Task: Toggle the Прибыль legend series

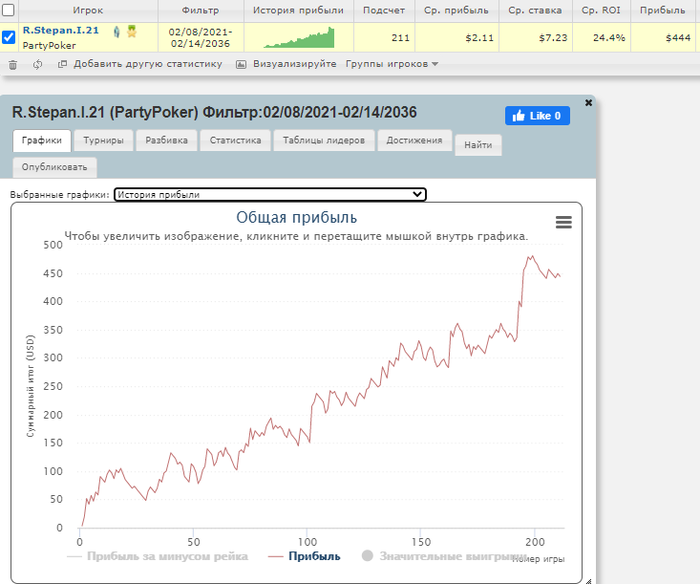Action: tap(304, 556)
